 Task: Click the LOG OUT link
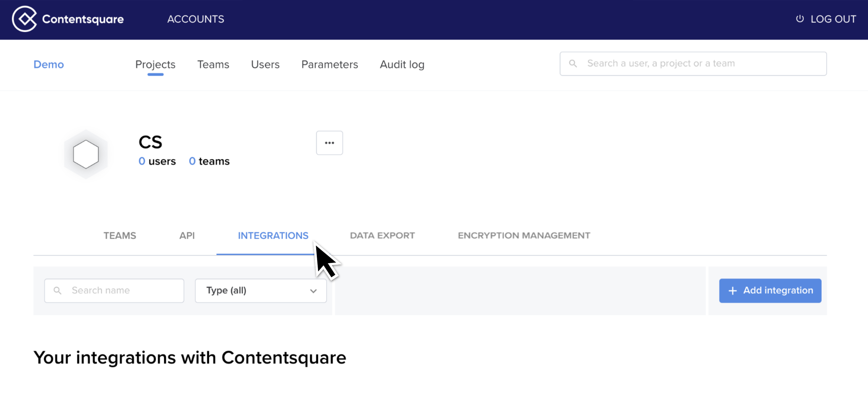tap(826, 19)
